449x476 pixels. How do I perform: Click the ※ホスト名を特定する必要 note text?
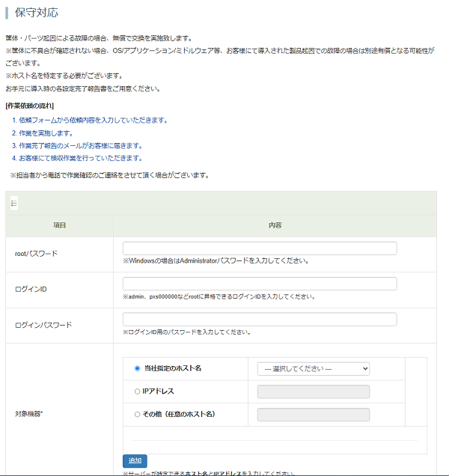[x=64, y=76]
